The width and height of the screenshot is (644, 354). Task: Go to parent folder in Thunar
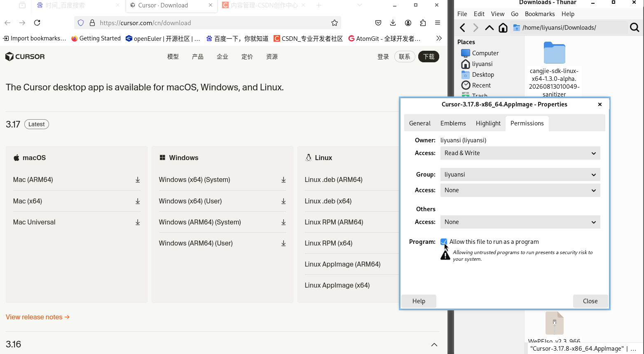pos(489,28)
